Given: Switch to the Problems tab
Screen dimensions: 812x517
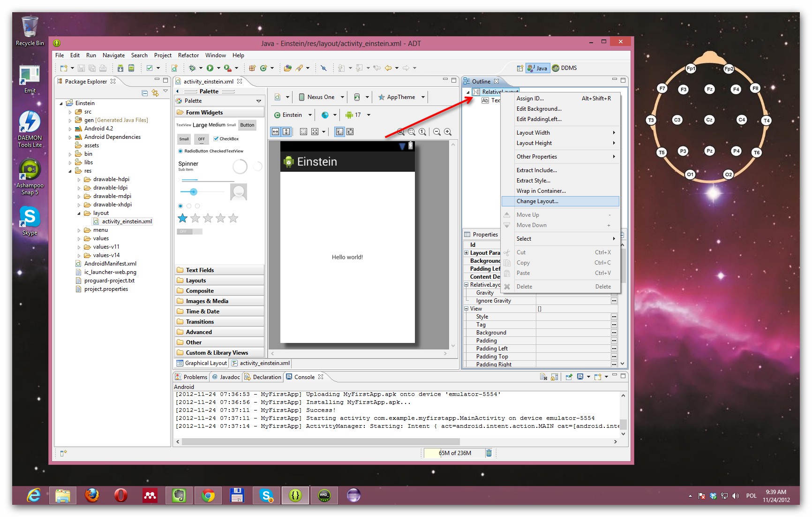Looking at the screenshot, I should point(191,377).
